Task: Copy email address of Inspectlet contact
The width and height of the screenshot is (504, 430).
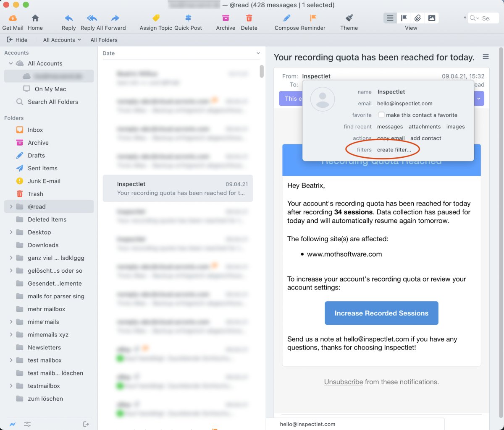Action: point(391,138)
